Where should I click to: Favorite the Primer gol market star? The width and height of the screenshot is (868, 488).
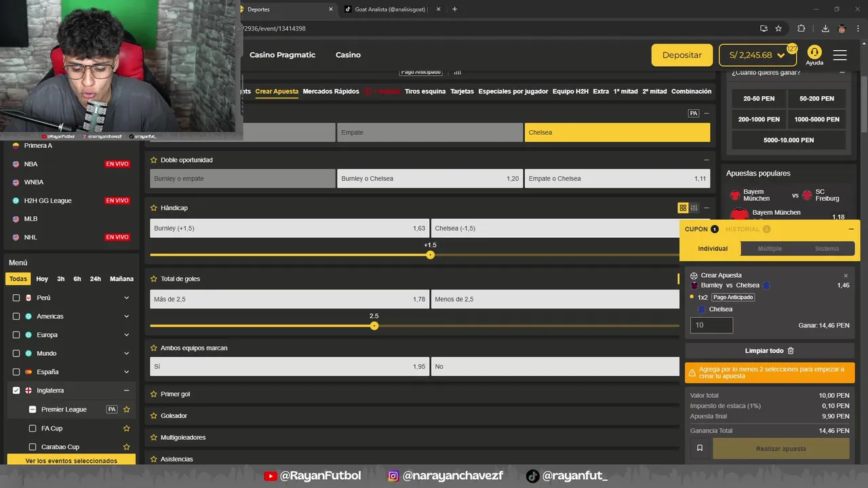tap(154, 394)
